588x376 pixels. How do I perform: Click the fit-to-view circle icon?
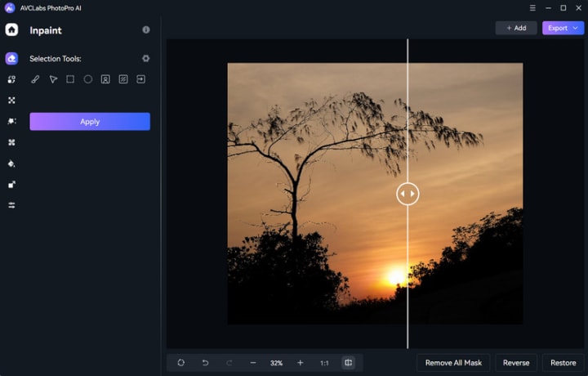coord(180,362)
